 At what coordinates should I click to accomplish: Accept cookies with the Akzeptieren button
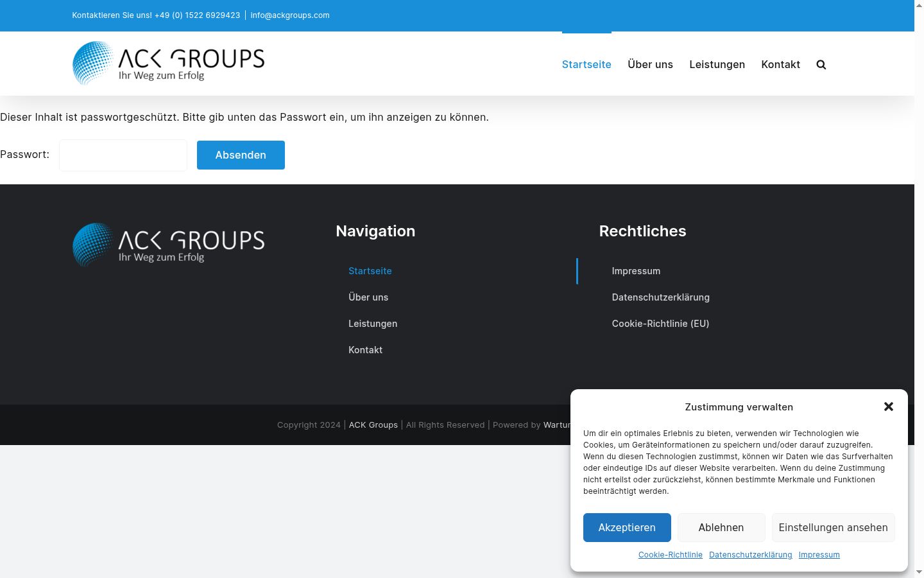tap(627, 527)
